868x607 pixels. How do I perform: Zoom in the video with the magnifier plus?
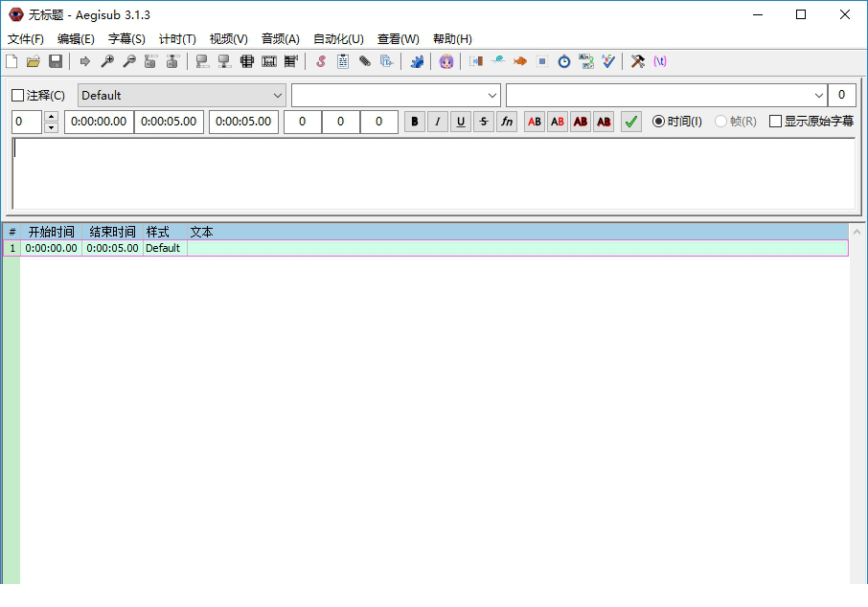(107, 61)
